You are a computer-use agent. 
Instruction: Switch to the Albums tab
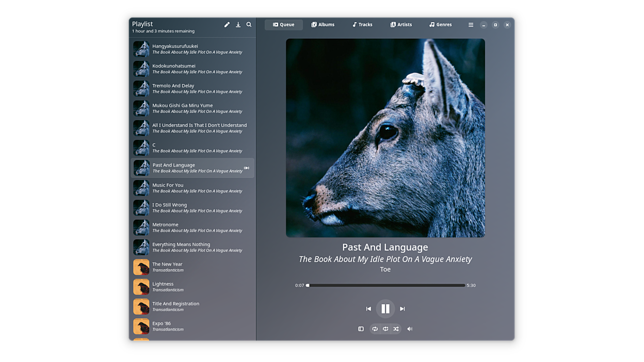(x=323, y=25)
